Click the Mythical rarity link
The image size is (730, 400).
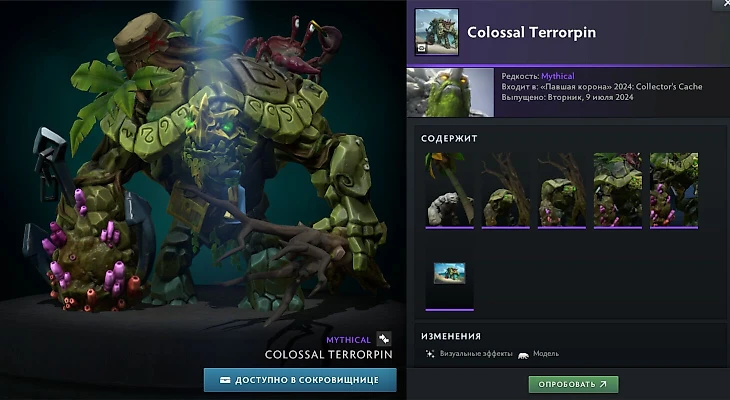[x=558, y=76]
